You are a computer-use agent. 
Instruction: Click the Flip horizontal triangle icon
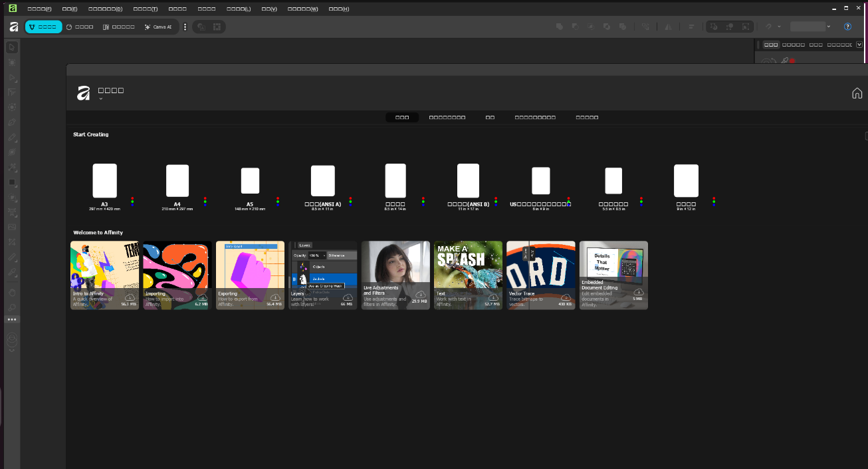[668, 27]
